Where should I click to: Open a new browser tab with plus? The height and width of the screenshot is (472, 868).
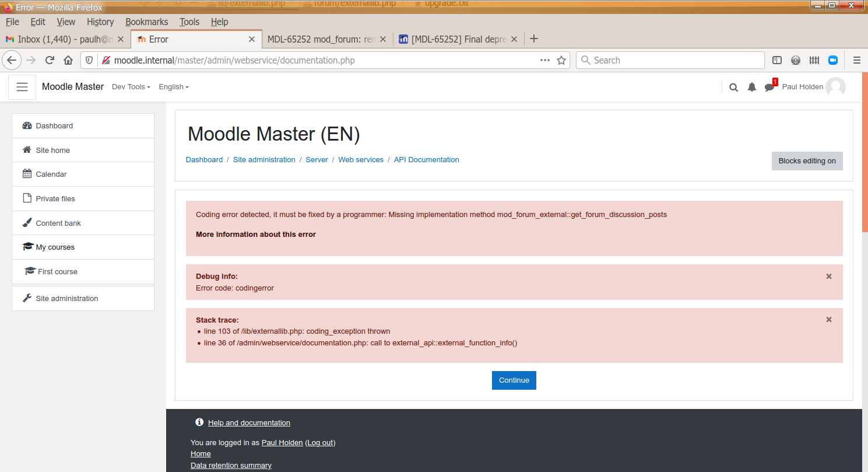533,39
